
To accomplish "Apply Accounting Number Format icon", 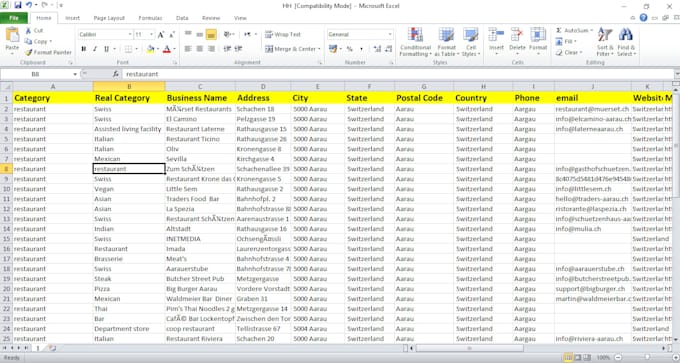I will pos(333,49).
